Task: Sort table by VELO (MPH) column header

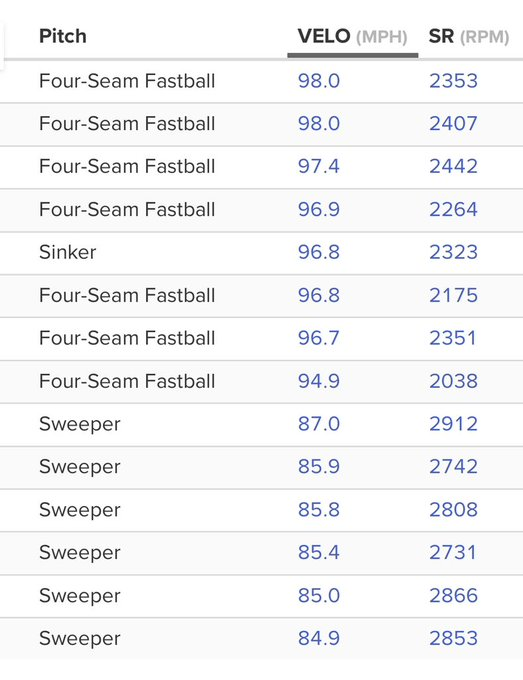Action: (352, 36)
